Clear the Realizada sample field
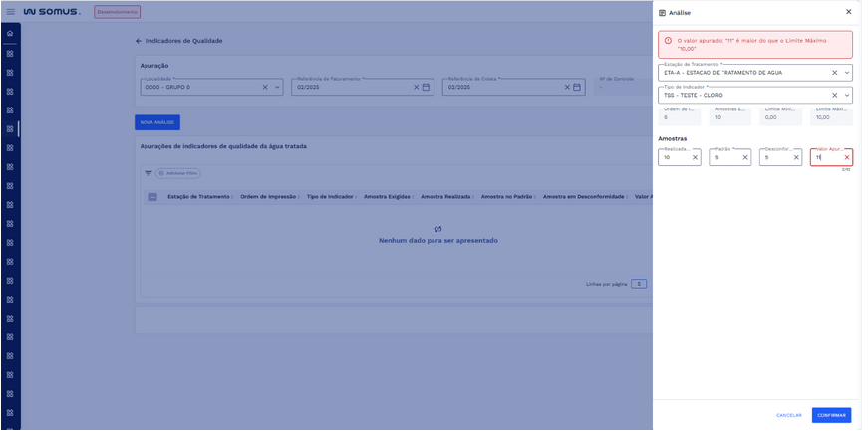The height and width of the screenshot is (434, 868). coord(695,157)
